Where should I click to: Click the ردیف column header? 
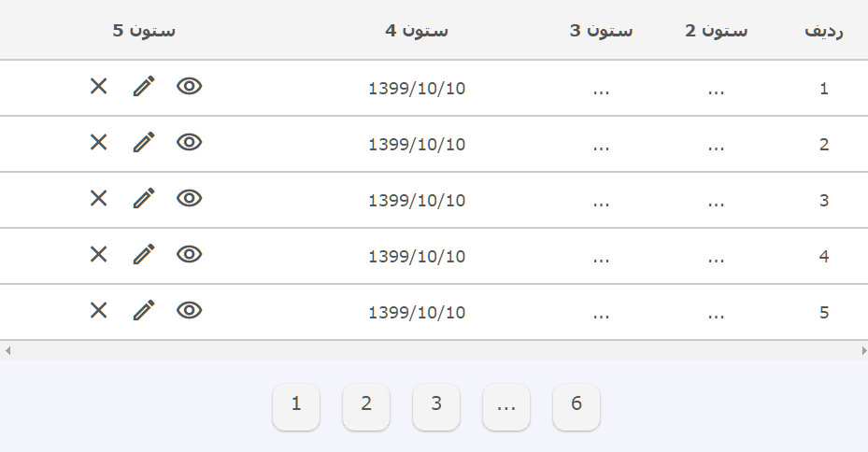point(824,30)
